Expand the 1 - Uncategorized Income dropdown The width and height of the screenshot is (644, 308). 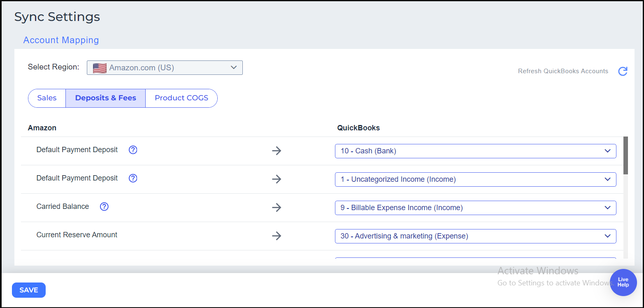coord(475,179)
